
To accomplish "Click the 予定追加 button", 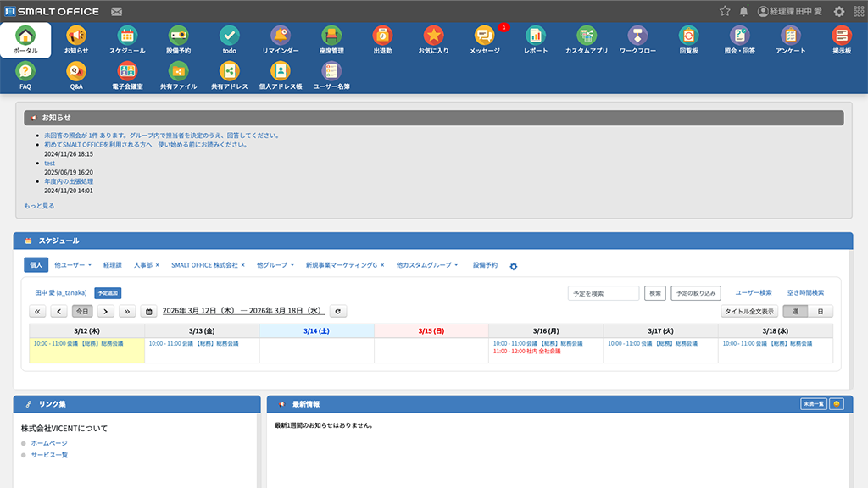I will point(108,292).
